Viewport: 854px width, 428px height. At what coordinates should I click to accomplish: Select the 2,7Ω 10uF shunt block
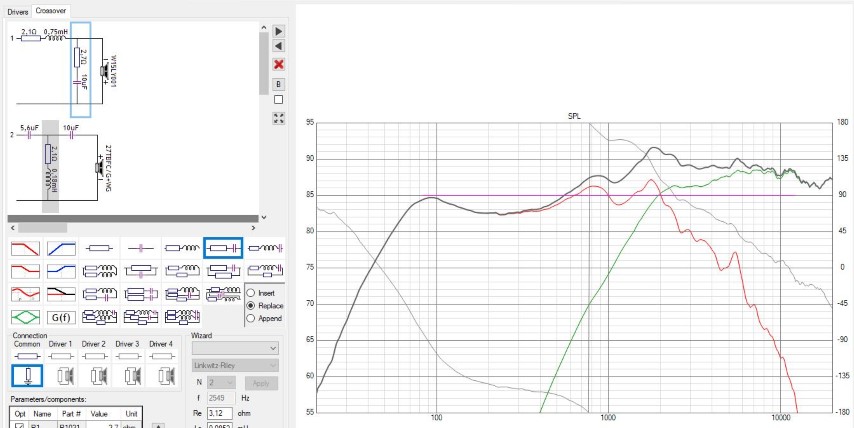[81, 70]
